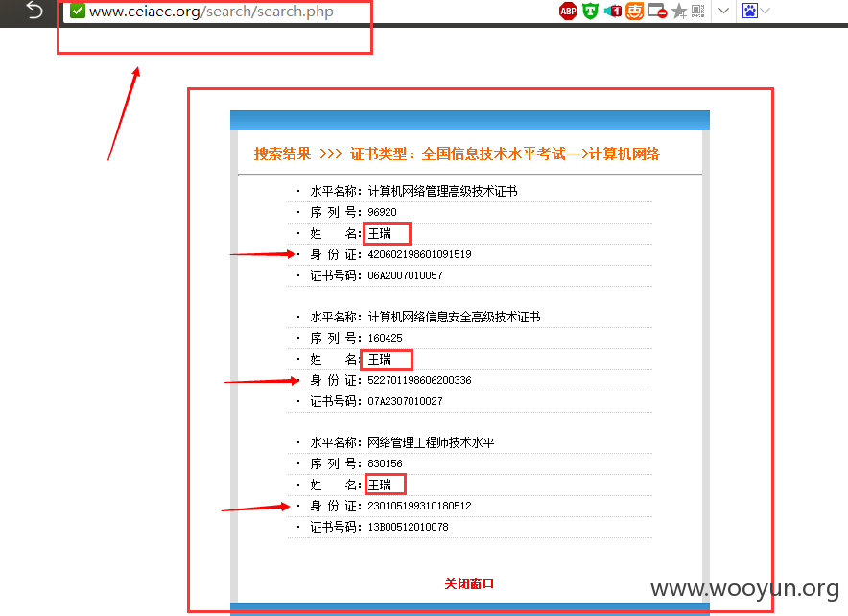Click ID number 420602198601091519
This screenshot has height=616, width=848.
coord(419,254)
